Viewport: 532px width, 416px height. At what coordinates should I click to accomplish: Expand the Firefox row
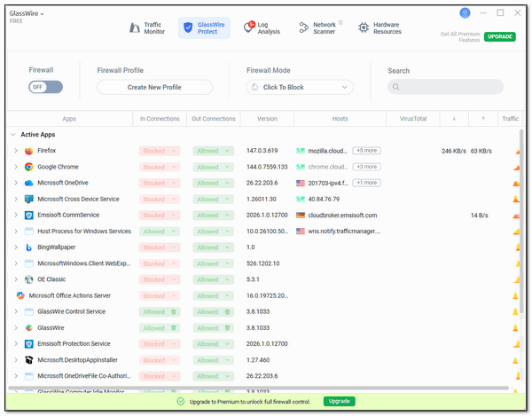point(16,150)
